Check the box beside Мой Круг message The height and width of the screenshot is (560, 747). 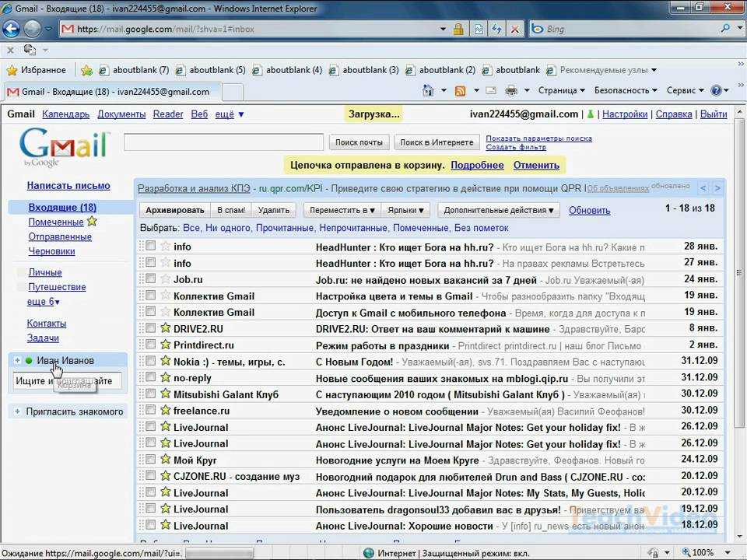click(x=151, y=459)
